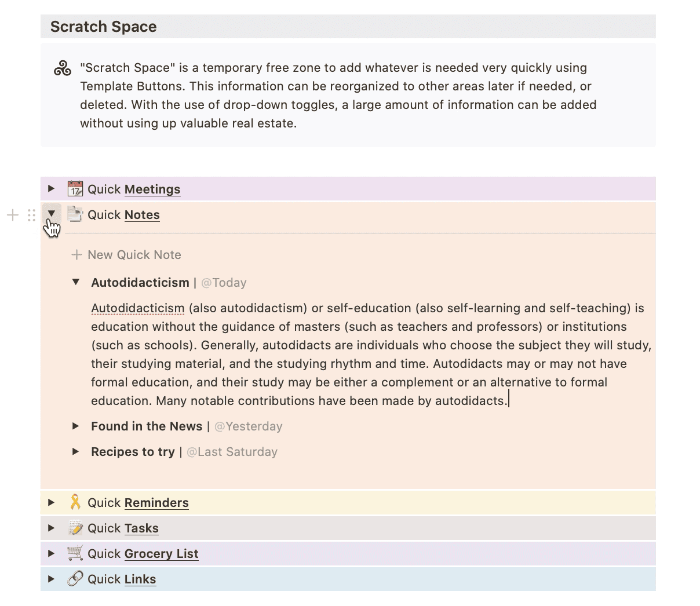This screenshot has height=606, width=700.
Task: Click the plus icon in the left margin
Action: coord(12,215)
